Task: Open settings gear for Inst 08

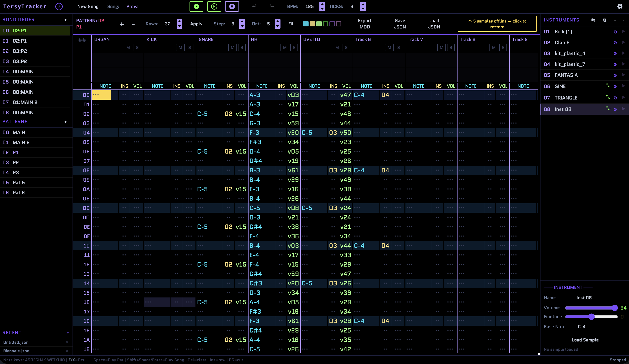Action: 615,109
